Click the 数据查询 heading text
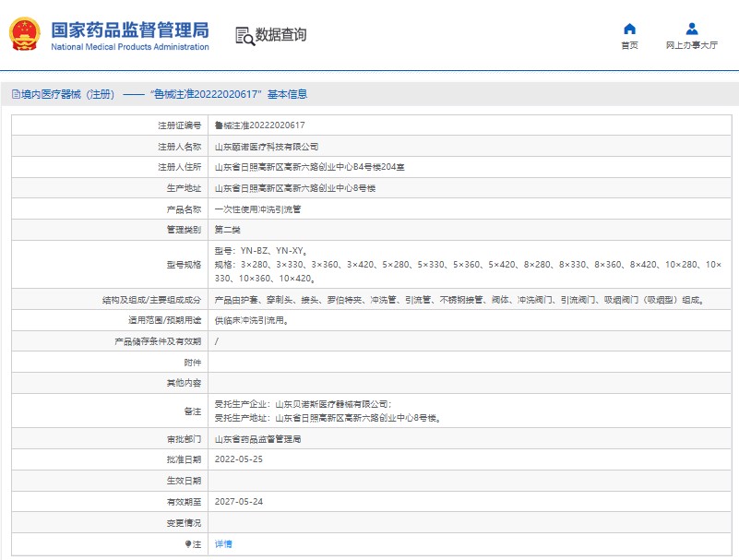 (x=281, y=35)
